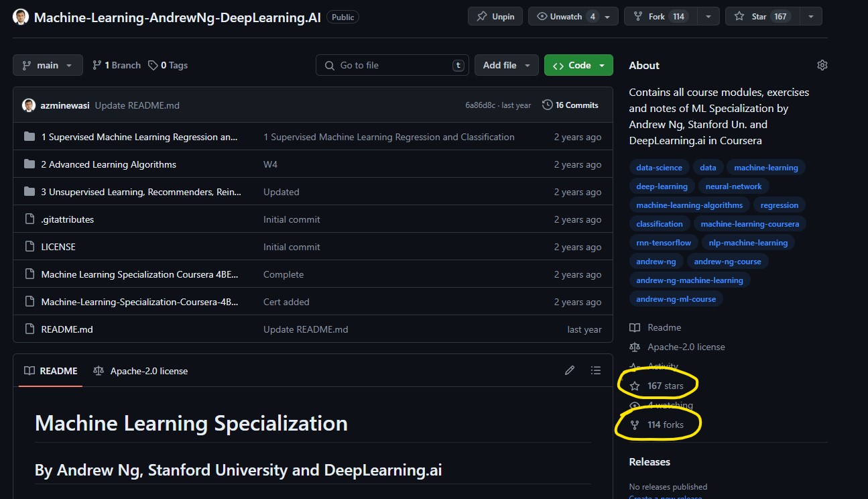Unpin the repository from profile

tap(496, 17)
